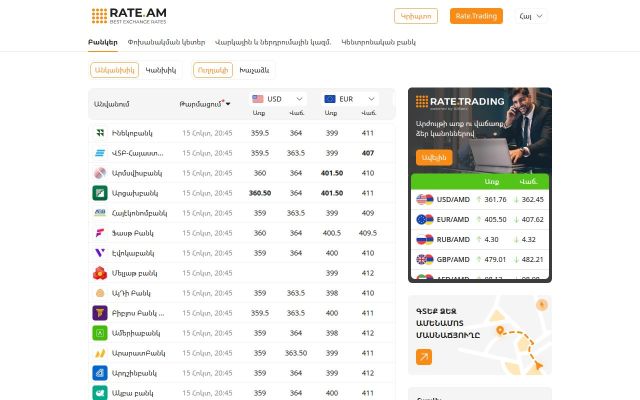The image size is (640, 400).
Task: Click Mellat bank update time cell
Action: [207, 273]
